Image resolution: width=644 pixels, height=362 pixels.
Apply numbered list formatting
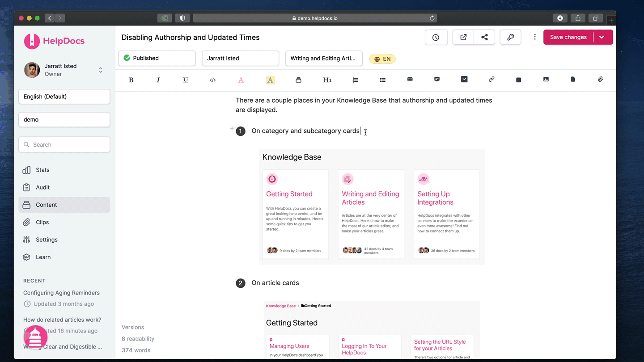point(355,80)
